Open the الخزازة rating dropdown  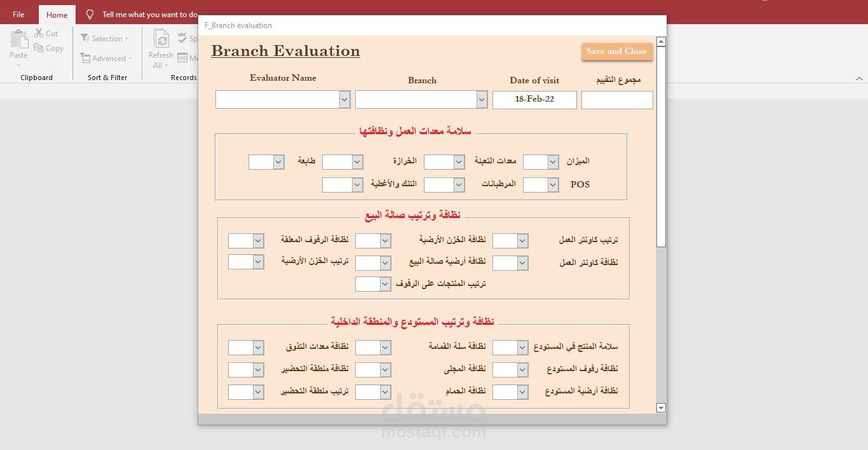[x=357, y=162]
